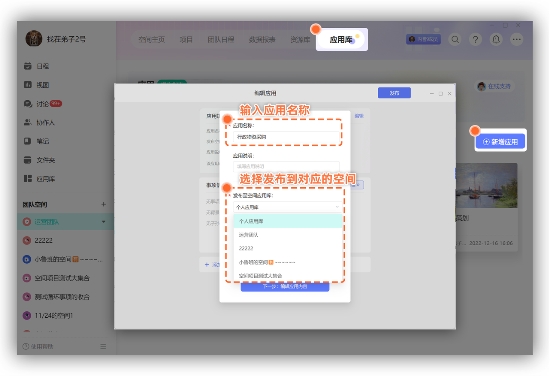Click the 协作人 people icon
This screenshot has width=550, height=376.
click(28, 122)
